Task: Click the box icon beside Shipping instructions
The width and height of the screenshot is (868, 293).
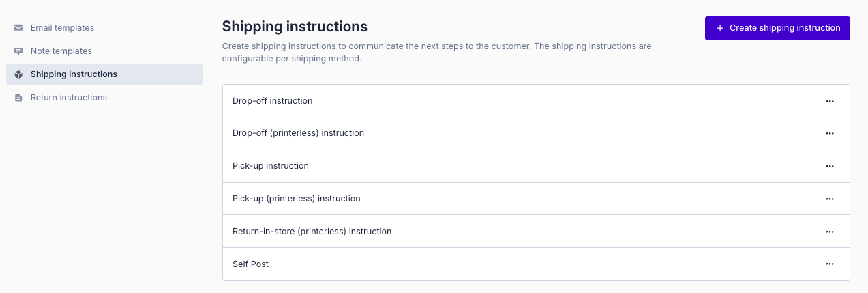Action: click(18, 74)
